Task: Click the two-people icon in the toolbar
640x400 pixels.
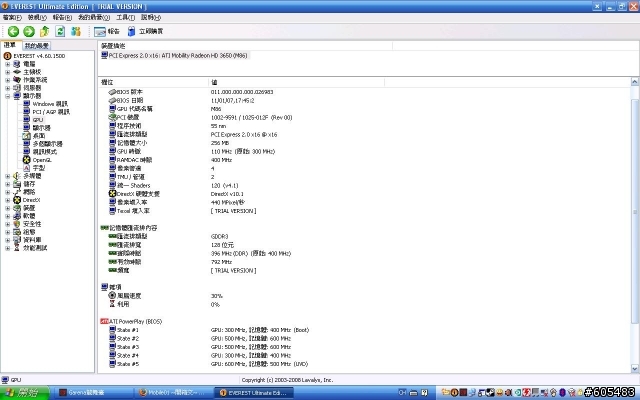Action: tap(76, 31)
